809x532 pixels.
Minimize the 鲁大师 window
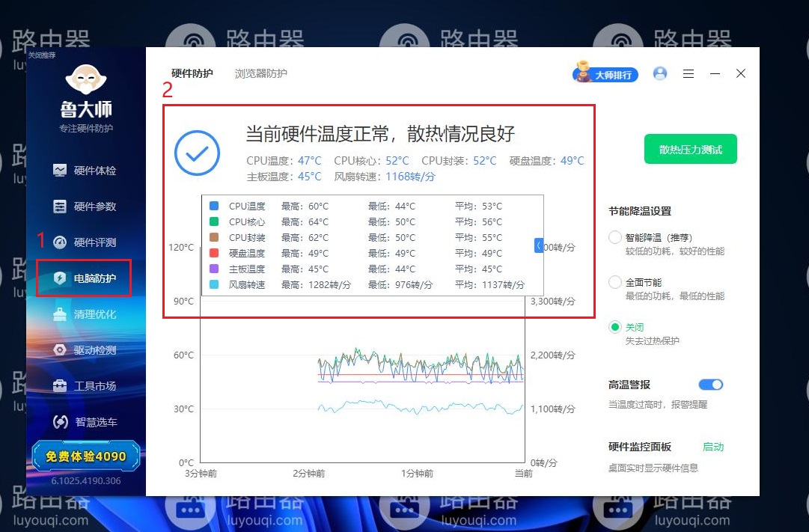(715, 74)
